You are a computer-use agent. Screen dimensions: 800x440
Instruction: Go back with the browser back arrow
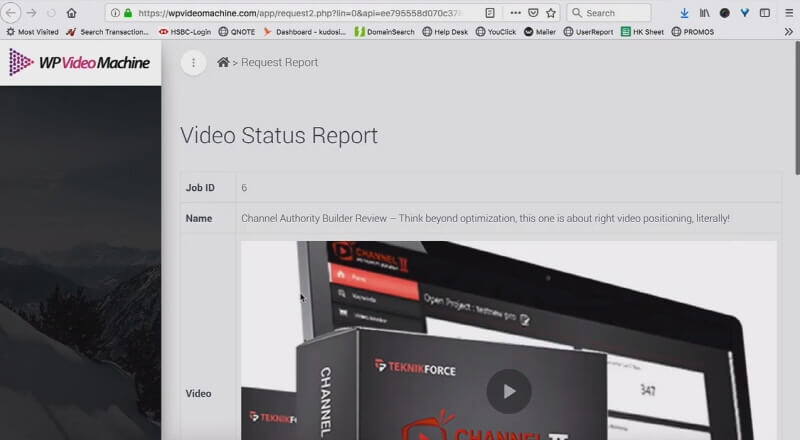click(x=11, y=13)
